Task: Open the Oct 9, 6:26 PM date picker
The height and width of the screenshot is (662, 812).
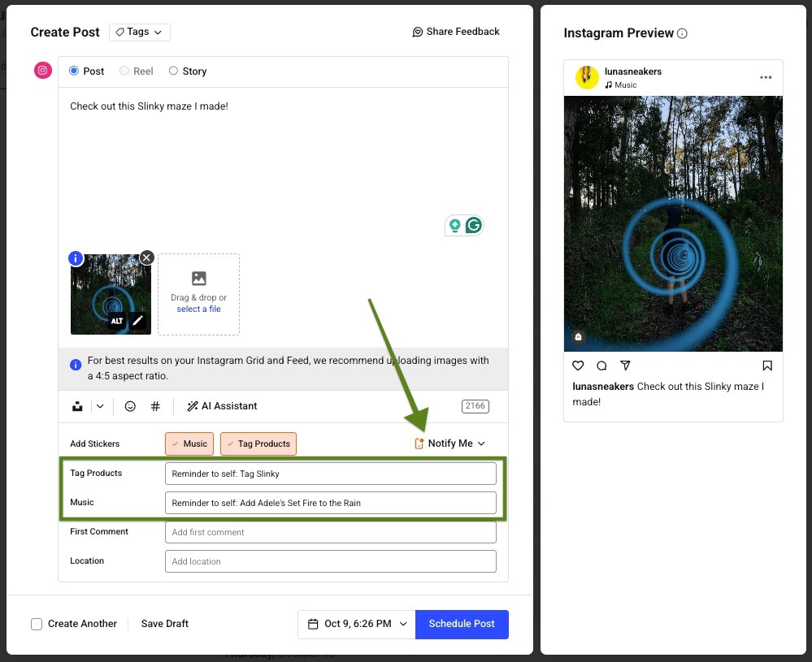Action: point(357,624)
